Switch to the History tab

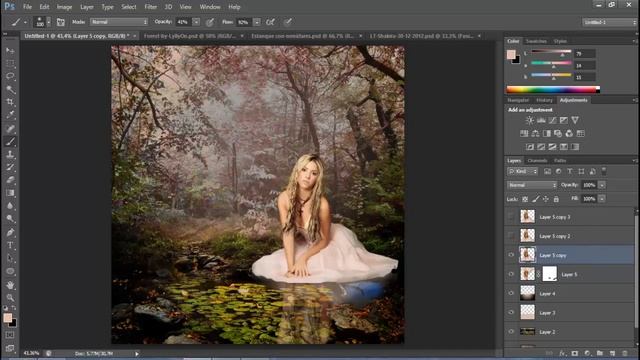[x=544, y=100]
